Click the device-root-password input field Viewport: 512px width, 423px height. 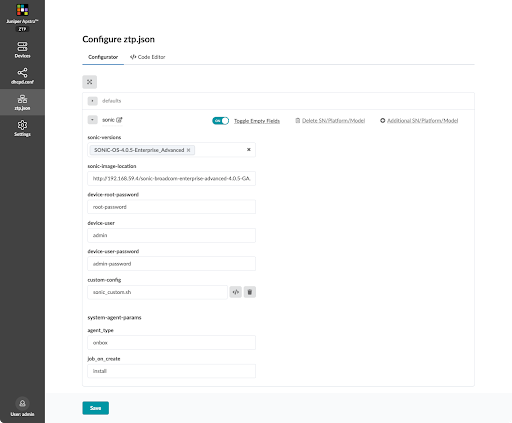171,207
